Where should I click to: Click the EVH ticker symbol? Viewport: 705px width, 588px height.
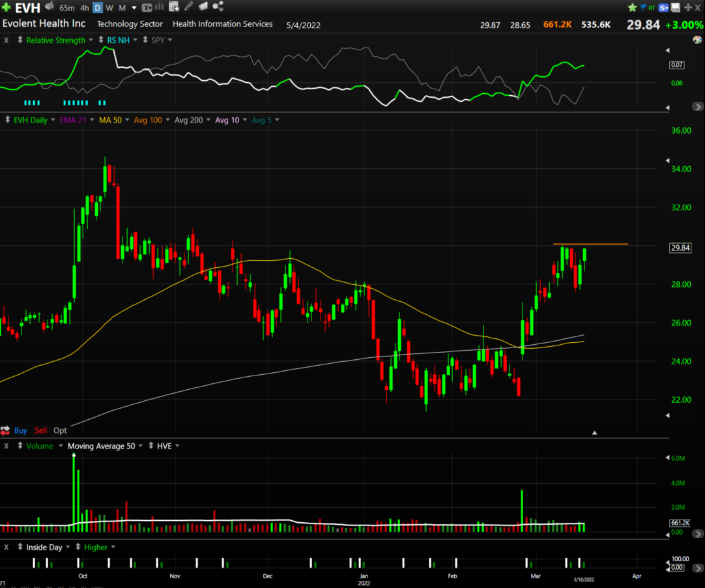pos(27,8)
